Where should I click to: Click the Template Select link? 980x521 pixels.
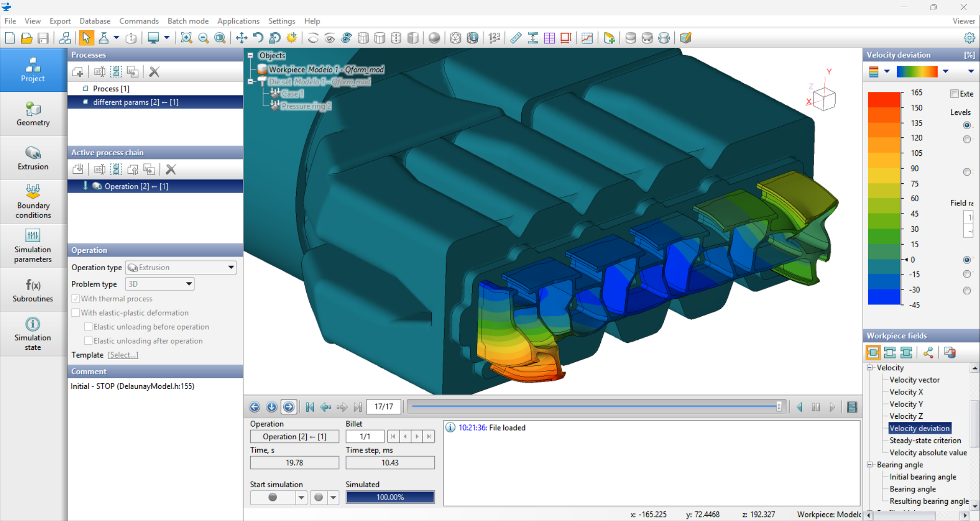[x=122, y=355]
